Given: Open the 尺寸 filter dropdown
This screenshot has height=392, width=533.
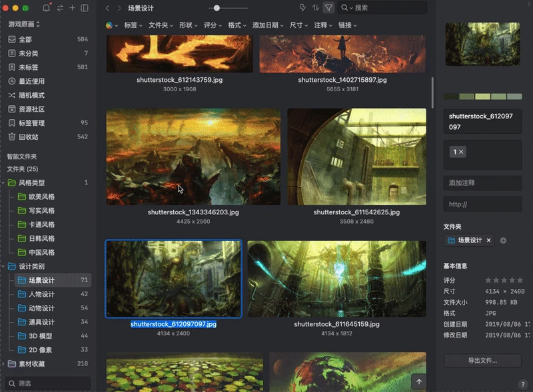Looking at the screenshot, I should pyautogui.click(x=298, y=25).
